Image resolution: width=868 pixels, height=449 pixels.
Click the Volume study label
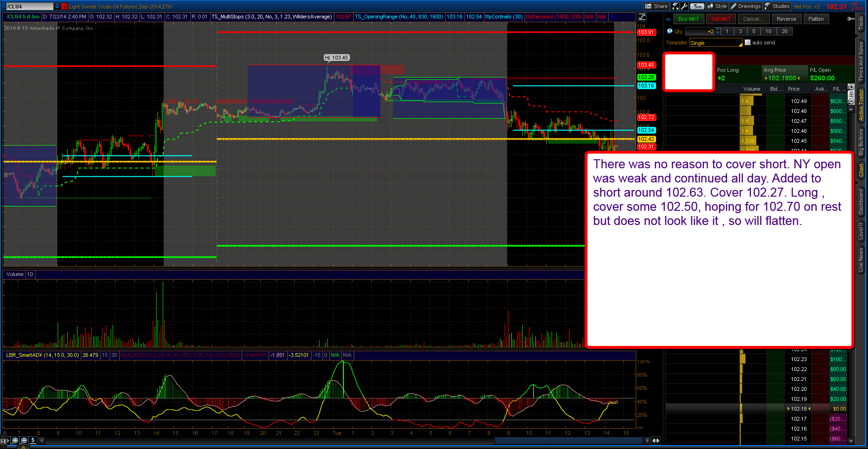pos(15,274)
